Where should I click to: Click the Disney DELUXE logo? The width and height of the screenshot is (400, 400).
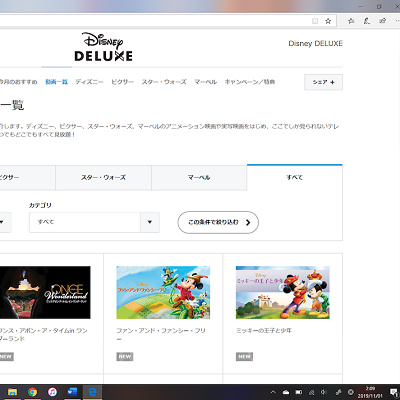pos(103,47)
